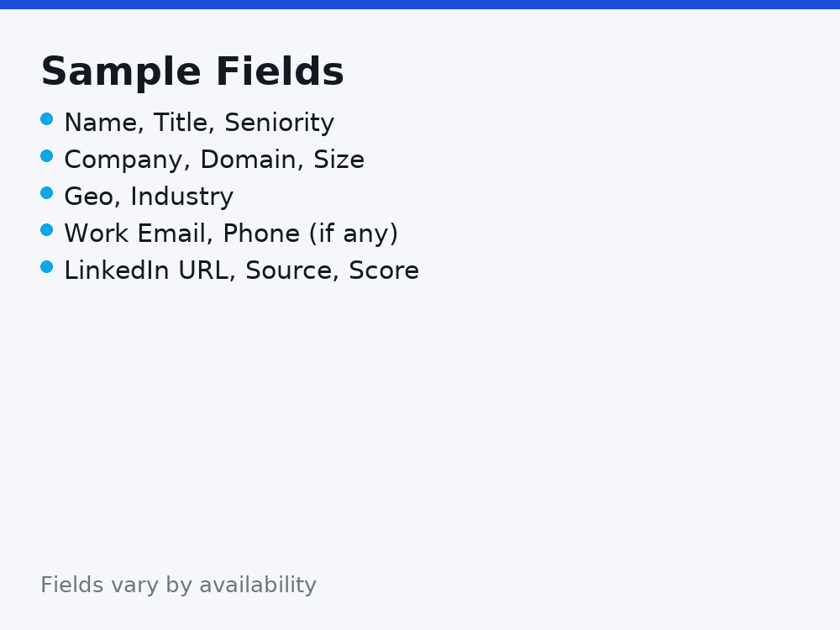This screenshot has width=840, height=630.
Task: Select the bullet dot next to Geo, Industry
Action: (x=46, y=193)
